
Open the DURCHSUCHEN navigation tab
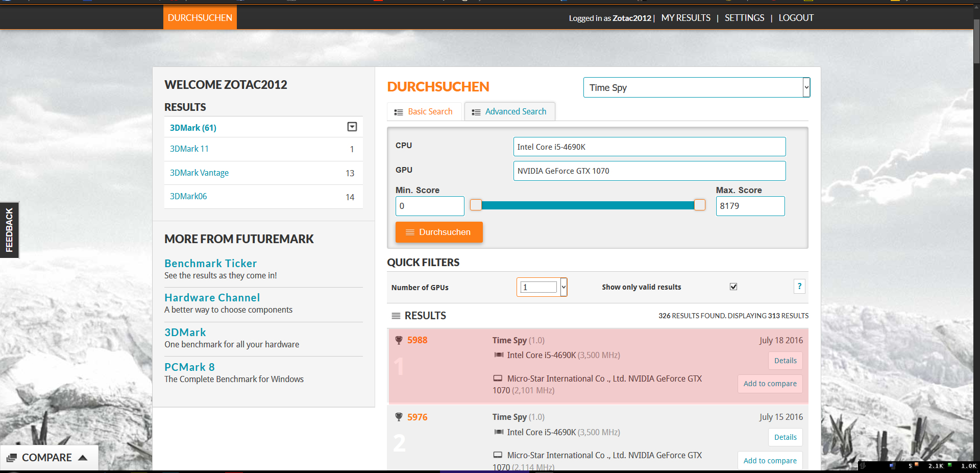pyautogui.click(x=200, y=17)
